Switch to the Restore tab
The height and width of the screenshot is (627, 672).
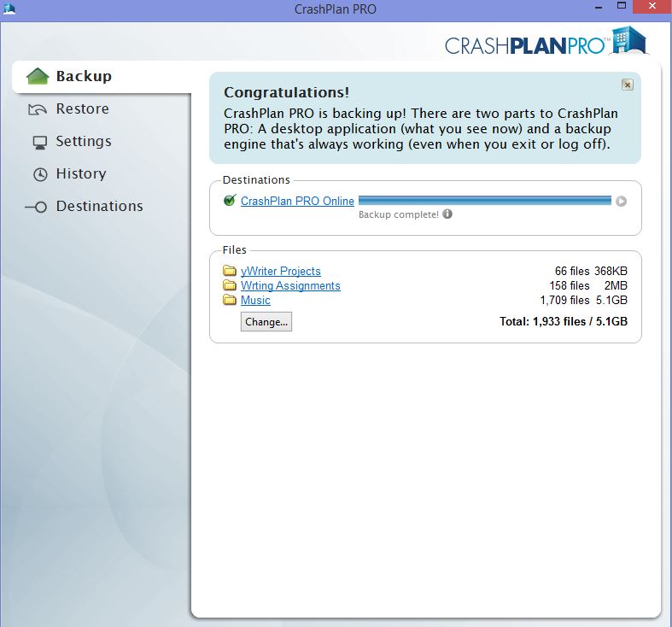pyautogui.click(x=82, y=109)
